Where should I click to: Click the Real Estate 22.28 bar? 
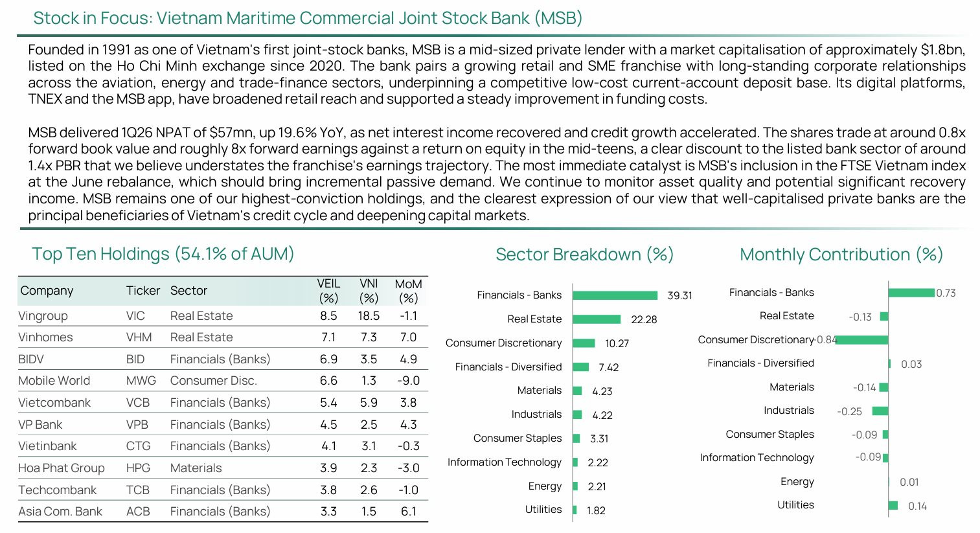click(x=597, y=319)
